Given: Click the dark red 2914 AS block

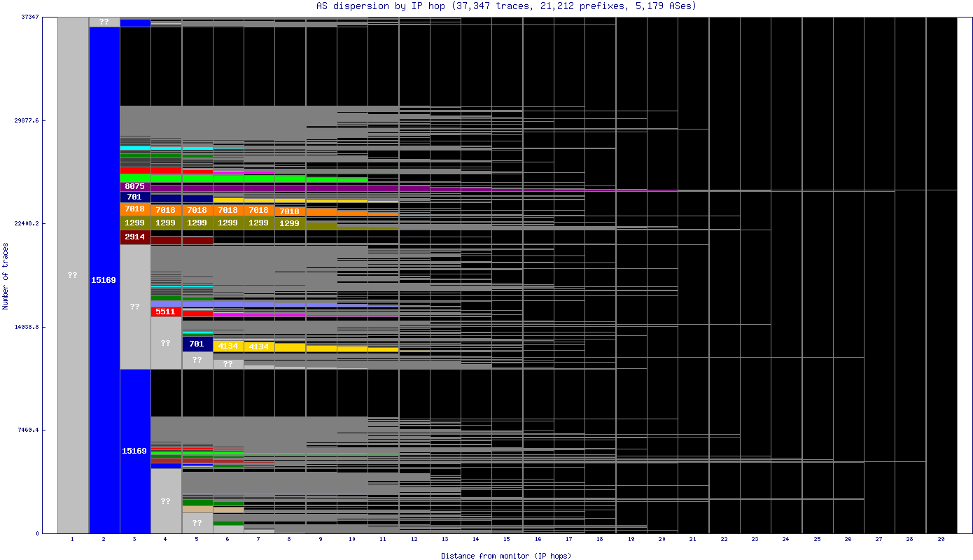Looking at the screenshot, I should click(134, 237).
